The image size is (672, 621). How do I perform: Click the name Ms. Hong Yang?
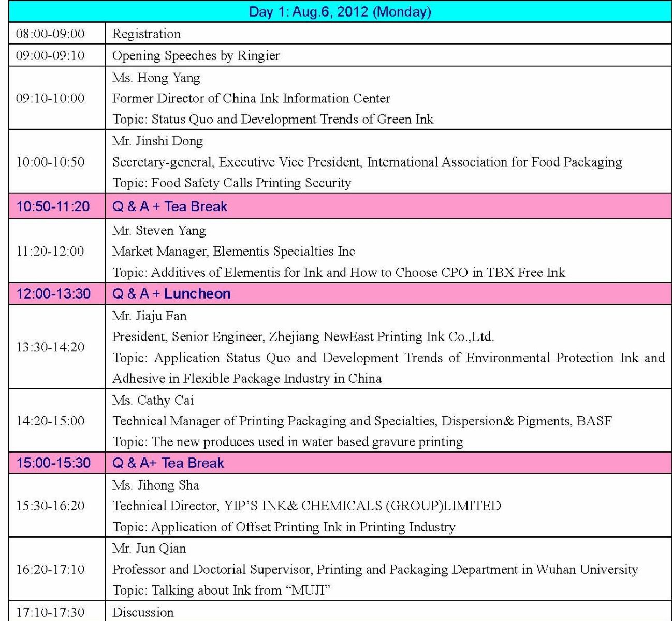click(x=156, y=78)
